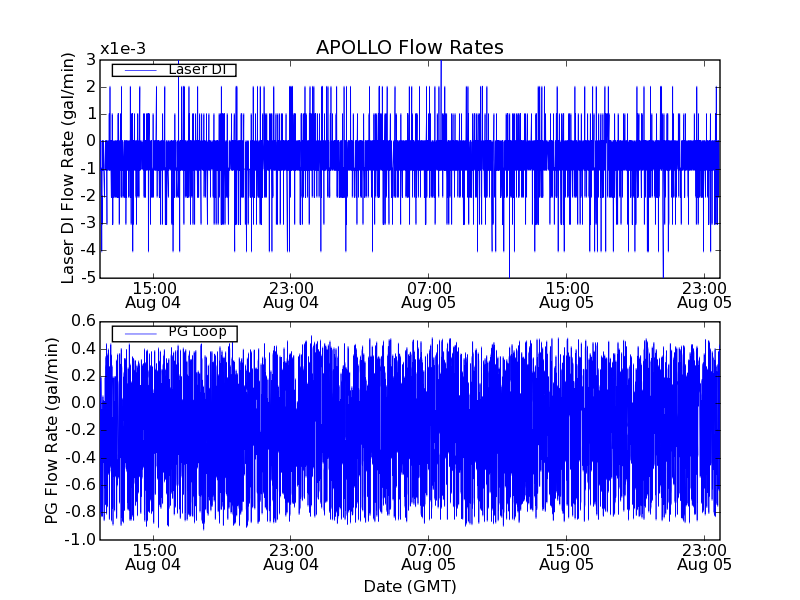Click the Laser DI Flow Rate y-axis label

68,169
